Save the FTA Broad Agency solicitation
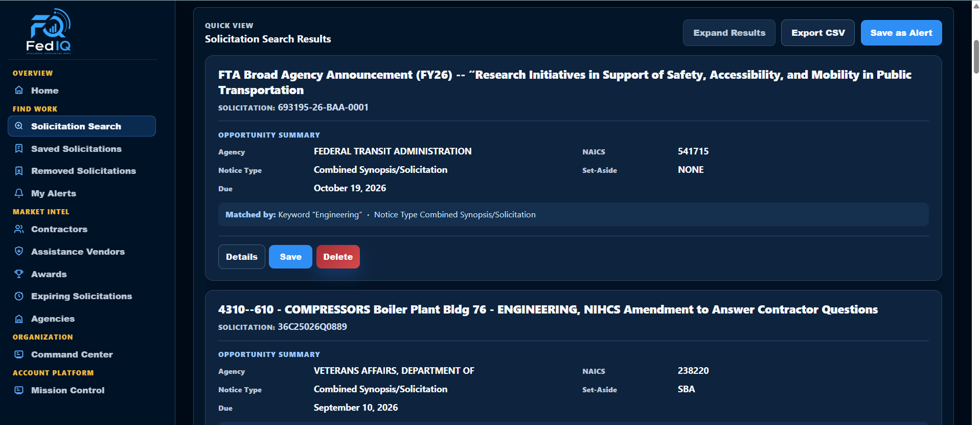The height and width of the screenshot is (425, 980). tap(290, 257)
